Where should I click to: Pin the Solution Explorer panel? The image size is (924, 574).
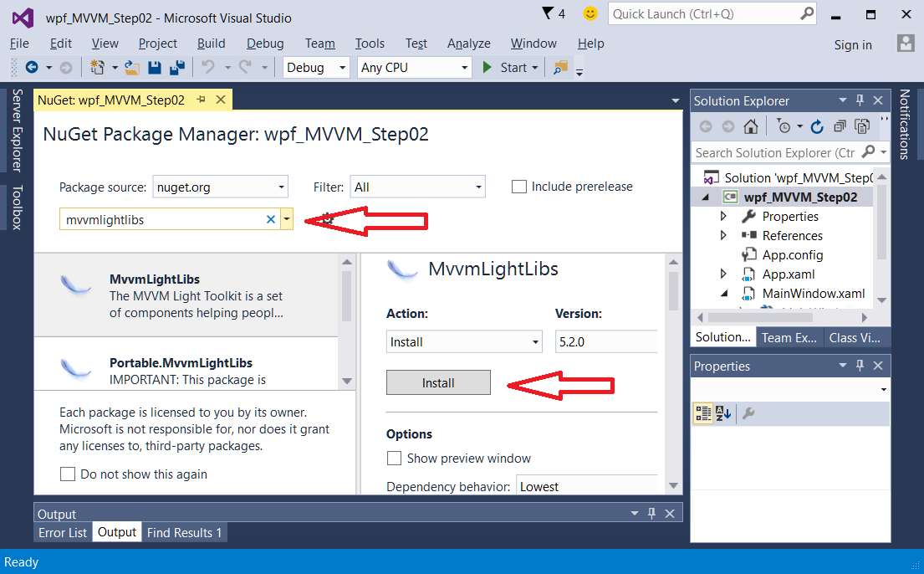[x=860, y=100]
